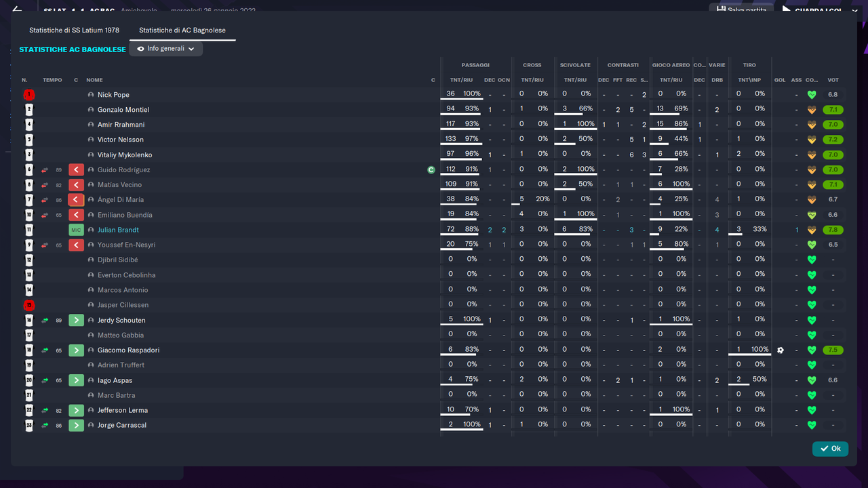
Task: Click Guido Rodríguez's 112 passes value
Action: click(x=450, y=169)
